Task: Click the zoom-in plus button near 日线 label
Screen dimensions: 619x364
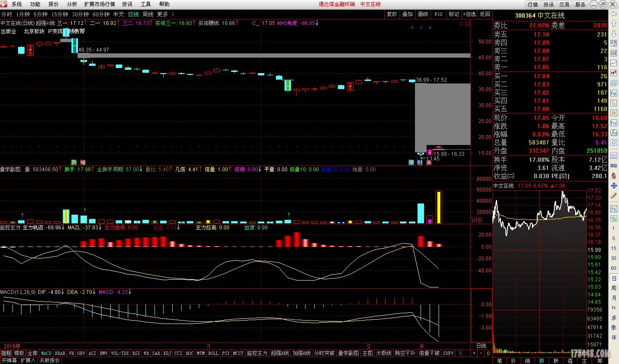Action: (x=474, y=353)
